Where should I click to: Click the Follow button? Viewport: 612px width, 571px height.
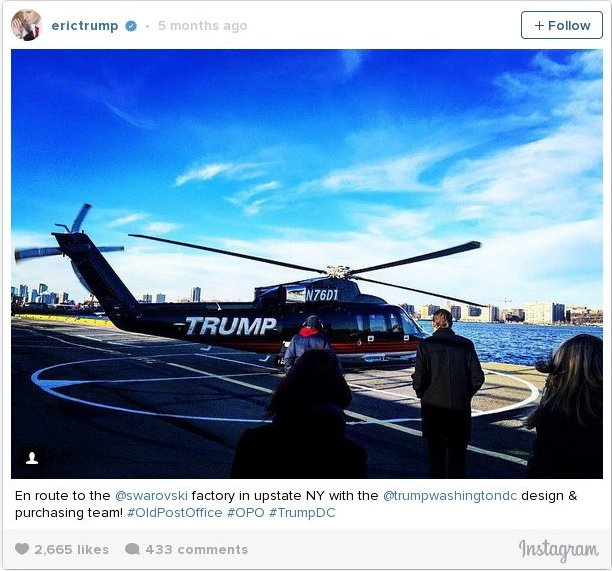(x=562, y=25)
